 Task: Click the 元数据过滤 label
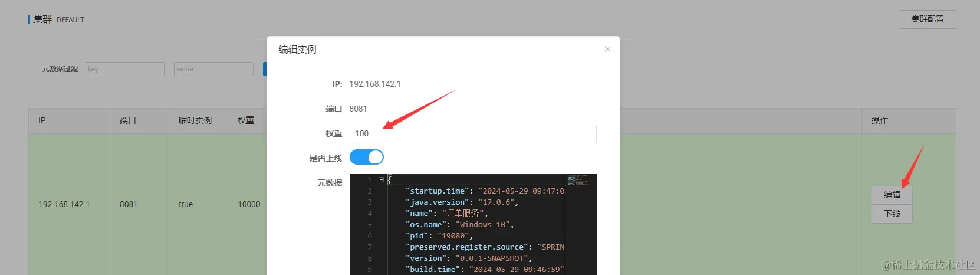click(x=60, y=69)
